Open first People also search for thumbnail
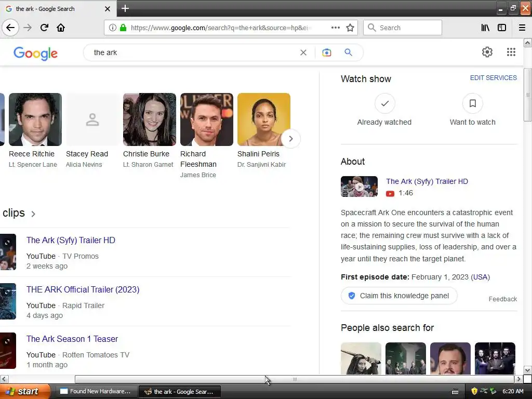 click(x=361, y=358)
